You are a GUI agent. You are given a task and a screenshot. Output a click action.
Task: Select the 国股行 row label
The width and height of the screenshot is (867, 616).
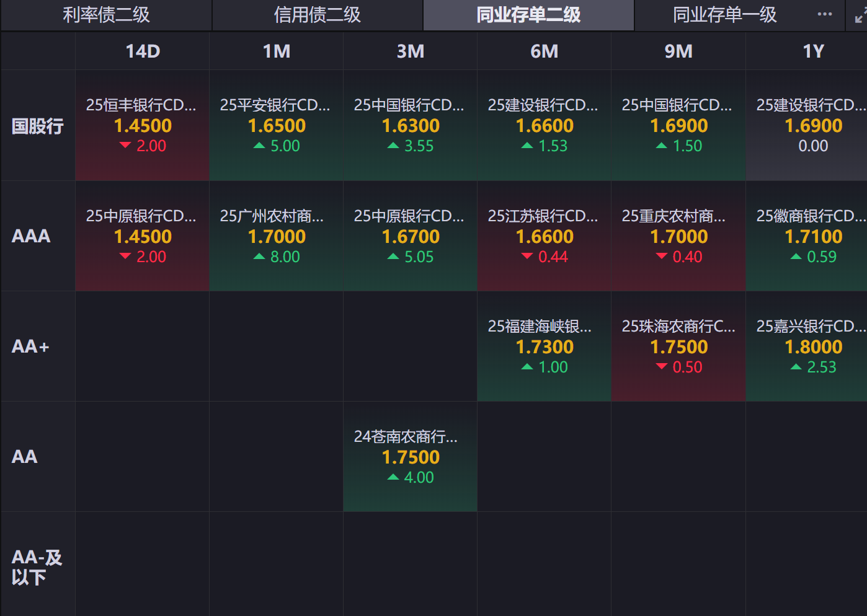click(x=38, y=126)
